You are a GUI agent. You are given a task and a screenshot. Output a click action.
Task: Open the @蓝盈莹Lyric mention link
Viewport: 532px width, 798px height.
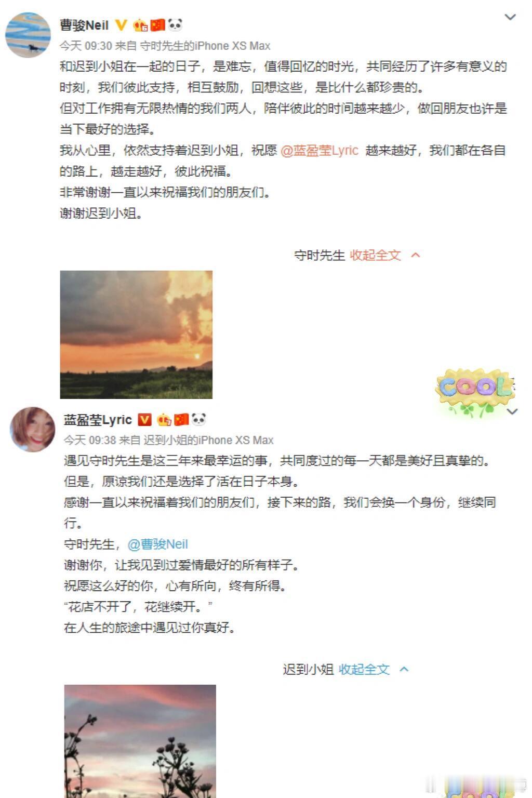[320, 150]
